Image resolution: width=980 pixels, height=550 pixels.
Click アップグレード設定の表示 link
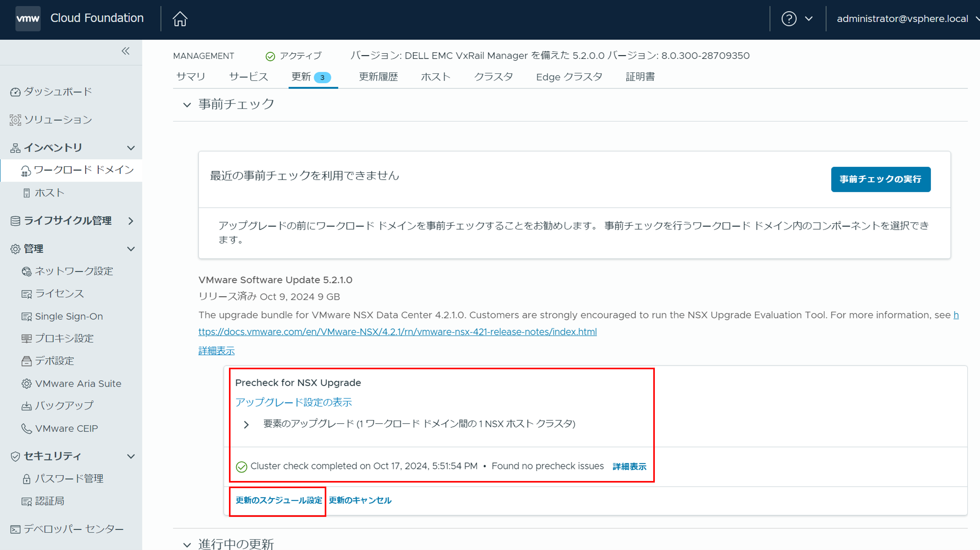tap(293, 402)
